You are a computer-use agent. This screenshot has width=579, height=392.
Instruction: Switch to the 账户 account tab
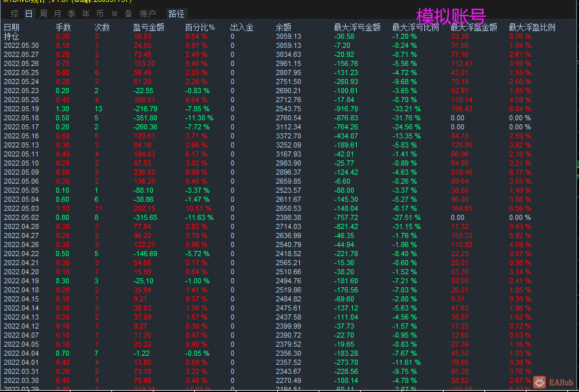[x=148, y=14]
